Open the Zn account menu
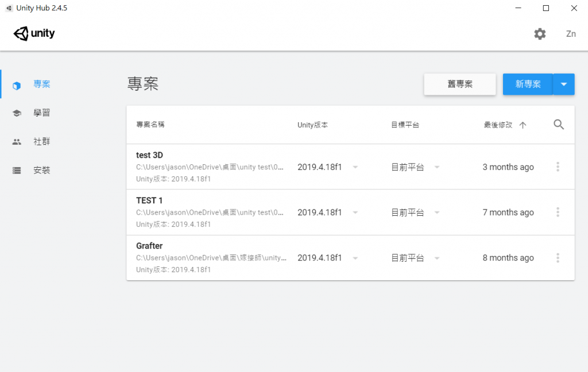Viewport: 588px width, 372px height. (x=571, y=34)
